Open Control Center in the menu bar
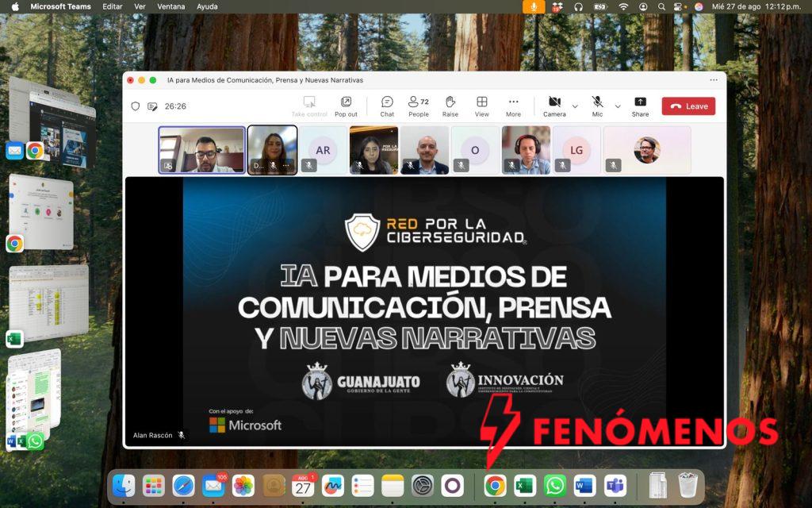812x508 pixels. click(x=680, y=6)
